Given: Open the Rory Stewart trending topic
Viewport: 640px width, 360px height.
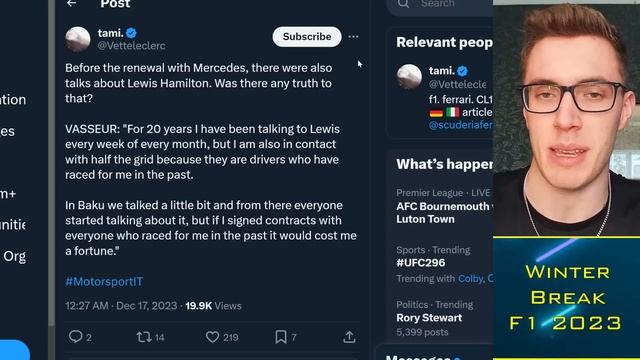Looking at the screenshot, I should click(x=429, y=318).
